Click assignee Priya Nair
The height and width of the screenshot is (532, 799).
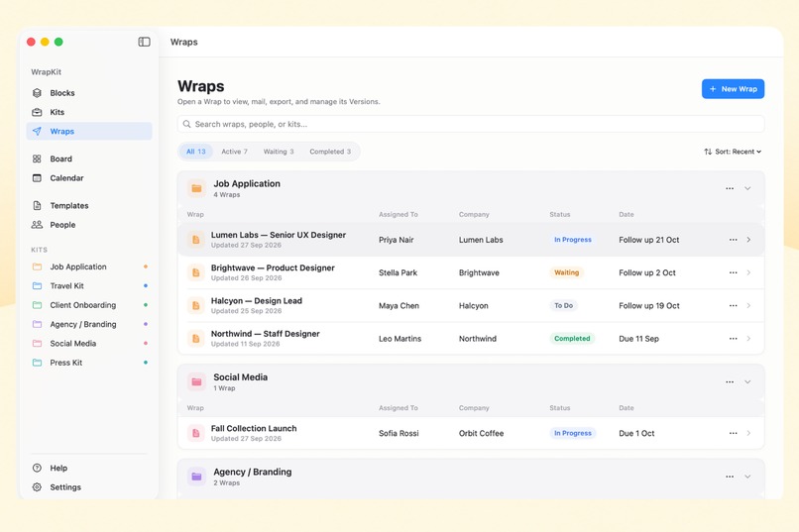coord(396,240)
